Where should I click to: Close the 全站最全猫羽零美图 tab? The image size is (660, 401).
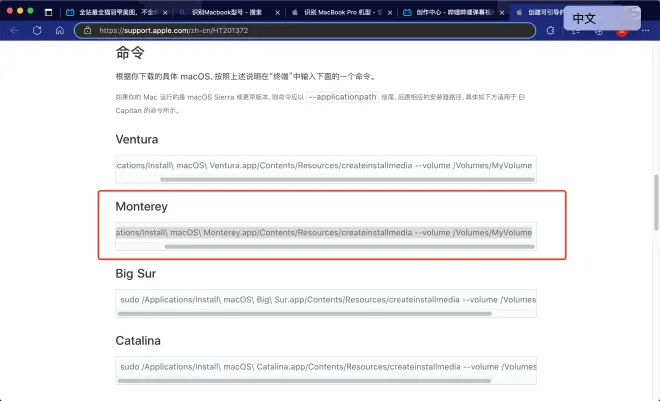(x=165, y=13)
